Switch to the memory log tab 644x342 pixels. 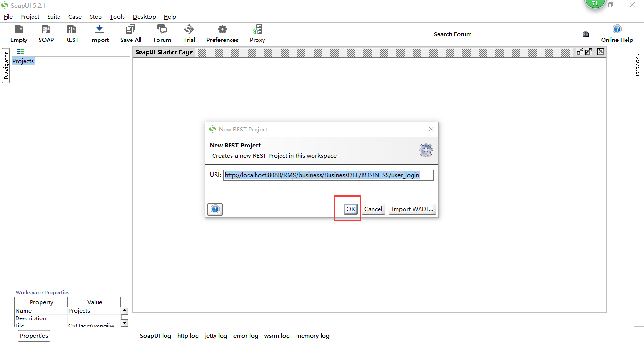click(313, 336)
